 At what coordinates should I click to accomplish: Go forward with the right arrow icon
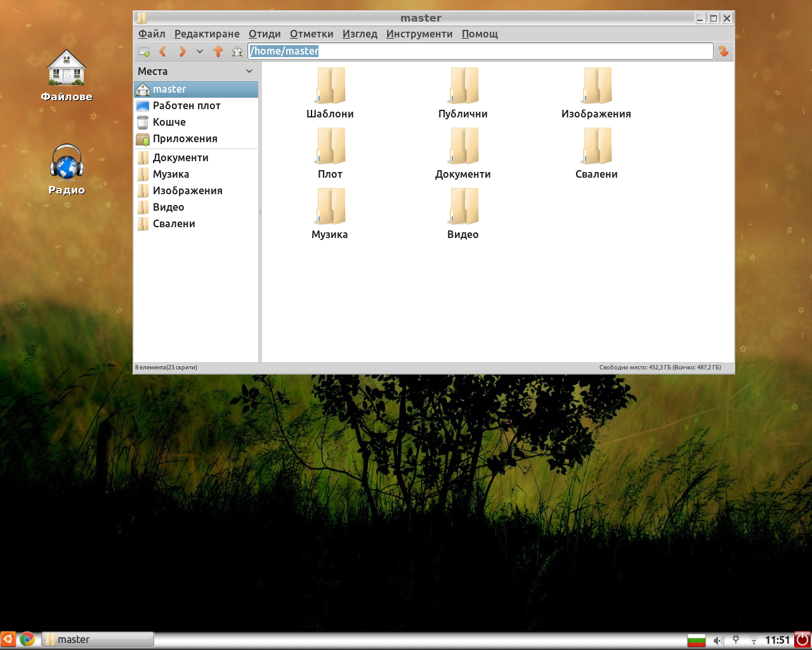click(x=182, y=51)
